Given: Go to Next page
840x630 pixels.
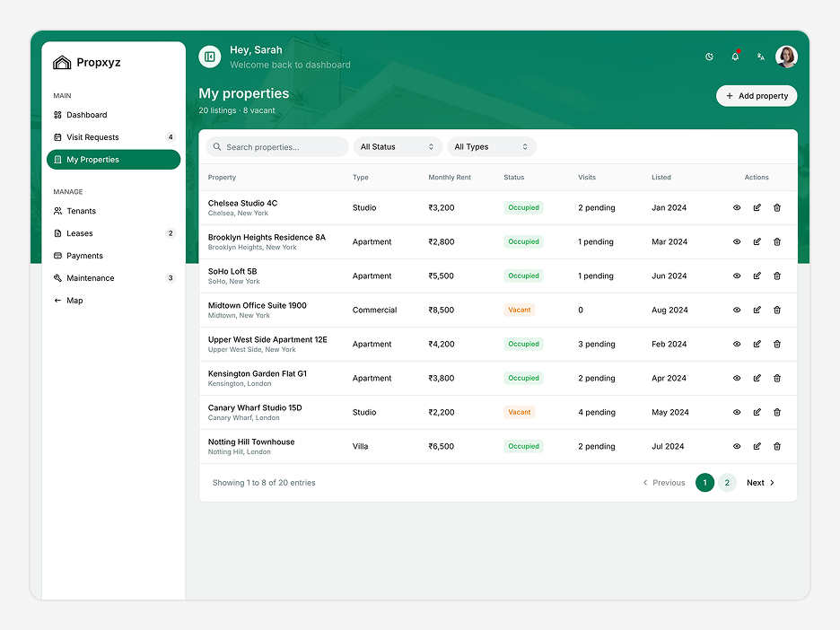Looking at the screenshot, I should click(761, 483).
